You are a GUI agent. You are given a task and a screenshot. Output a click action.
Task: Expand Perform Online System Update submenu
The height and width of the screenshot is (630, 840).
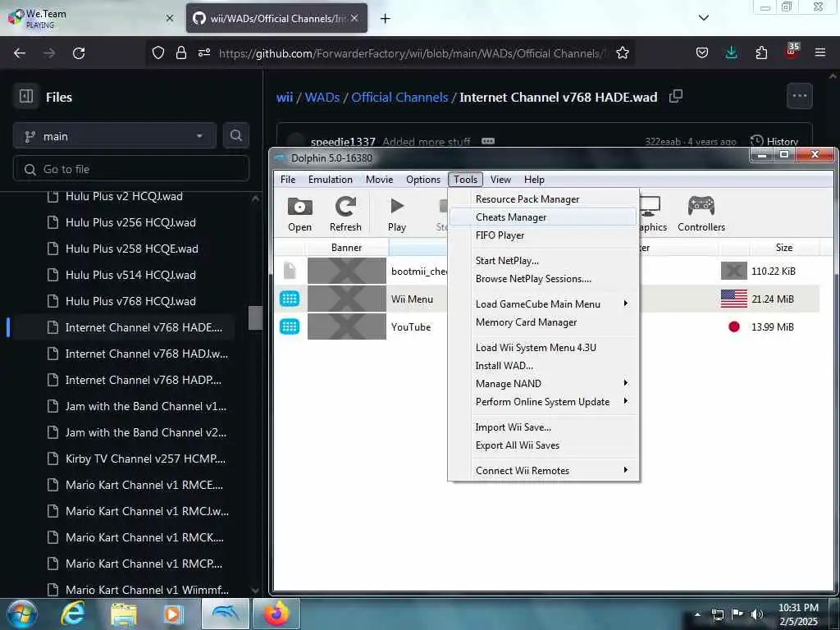[x=544, y=402]
